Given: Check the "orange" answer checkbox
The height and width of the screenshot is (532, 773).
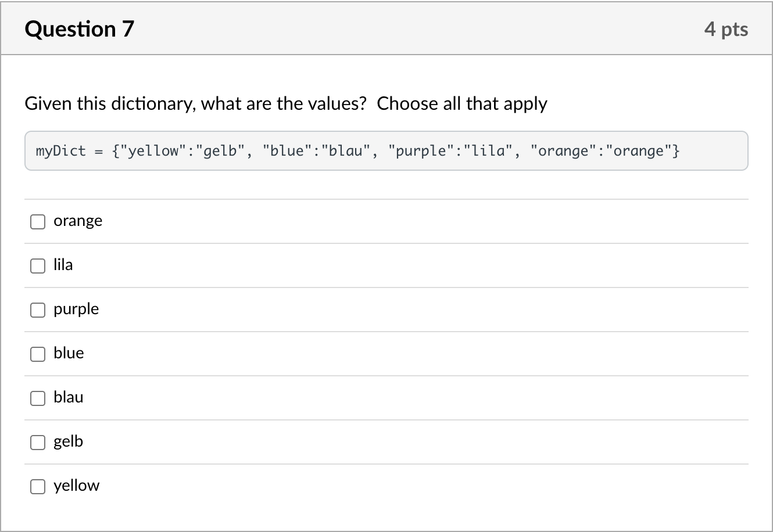Looking at the screenshot, I should click(37, 221).
